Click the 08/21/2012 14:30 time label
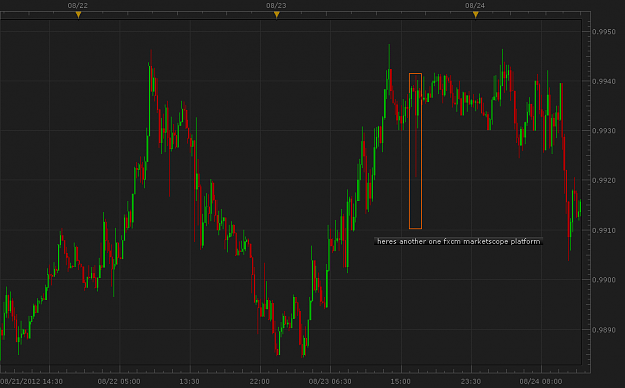625x388 pixels. point(31,382)
